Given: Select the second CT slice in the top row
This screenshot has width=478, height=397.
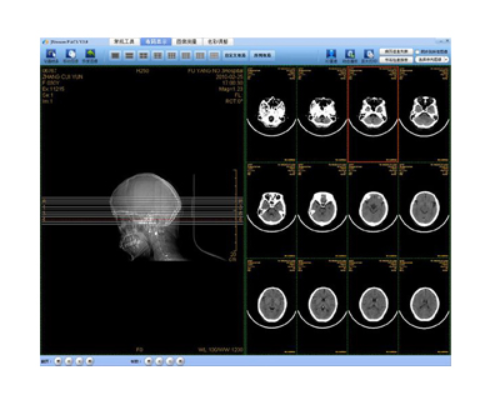Looking at the screenshot, I should (322, 114).
